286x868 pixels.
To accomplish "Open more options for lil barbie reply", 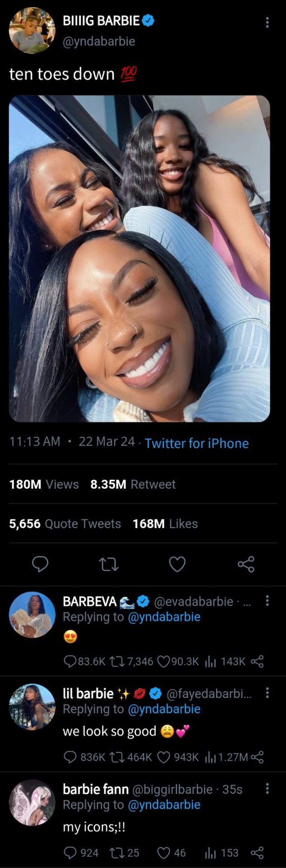I will [267, 692].
